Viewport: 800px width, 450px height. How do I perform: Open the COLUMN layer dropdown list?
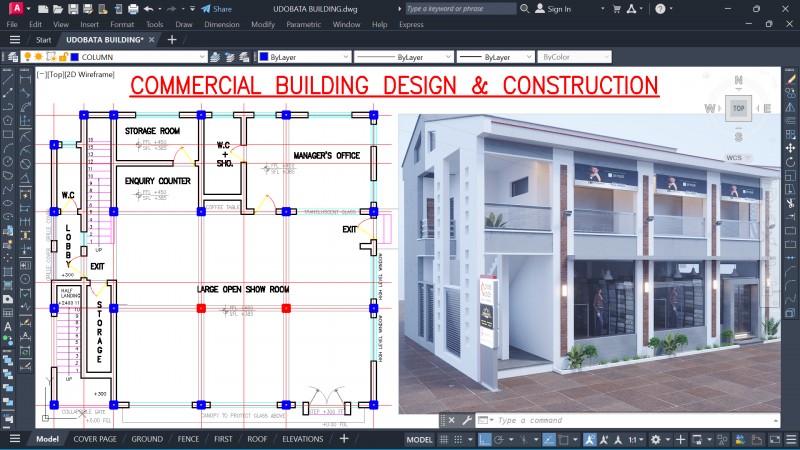point(202,57)
